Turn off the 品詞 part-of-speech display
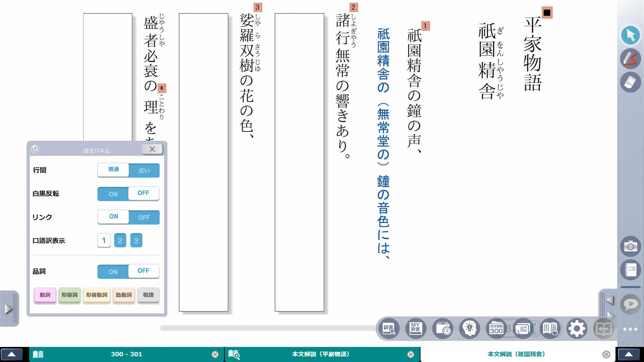This screenshot has height=362, width=644. pyautogui.click(x=143, y=271)
